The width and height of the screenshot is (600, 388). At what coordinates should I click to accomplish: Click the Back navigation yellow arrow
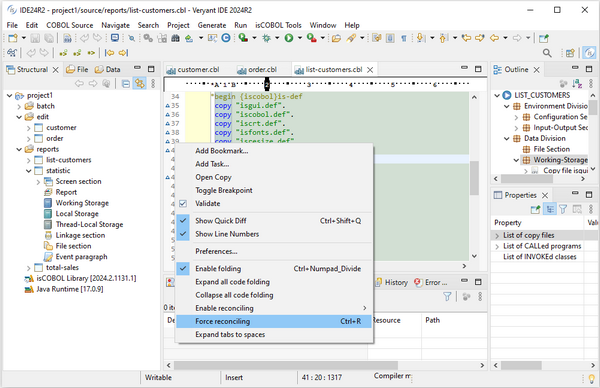pos(494,38)
